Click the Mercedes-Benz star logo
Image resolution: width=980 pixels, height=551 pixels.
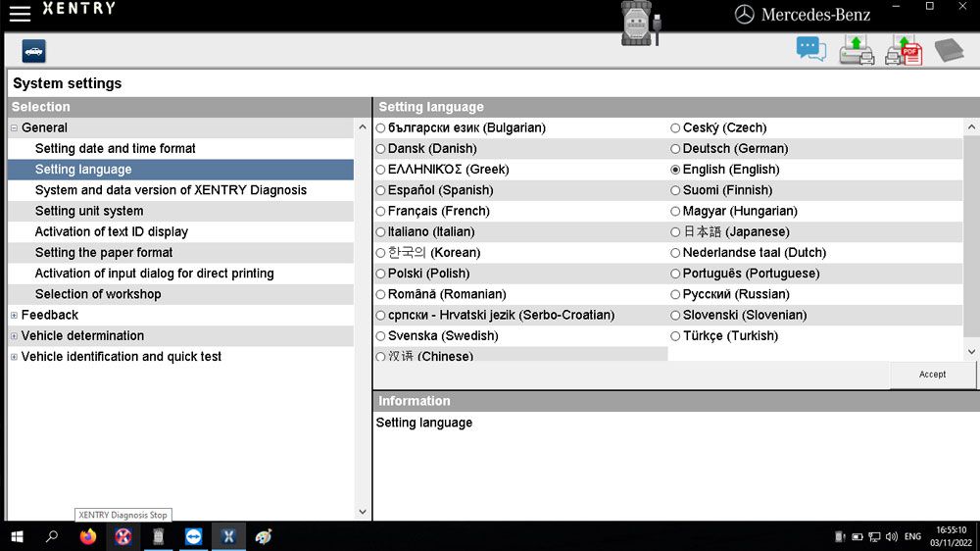pyautogui.click(x=744, y=15)
